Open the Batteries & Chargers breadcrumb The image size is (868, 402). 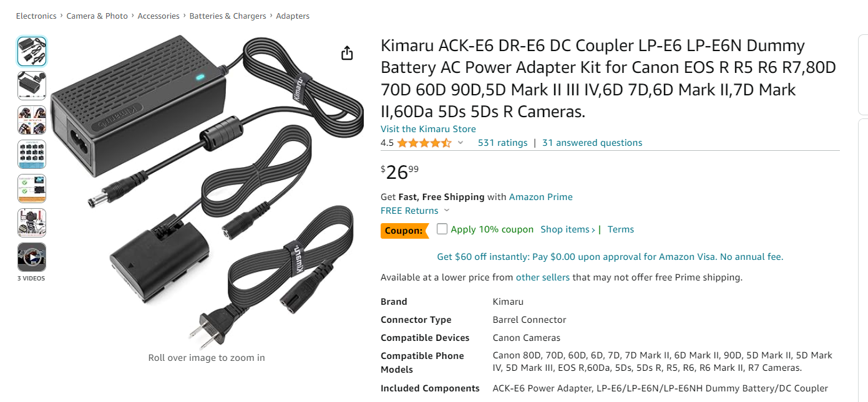228,16
